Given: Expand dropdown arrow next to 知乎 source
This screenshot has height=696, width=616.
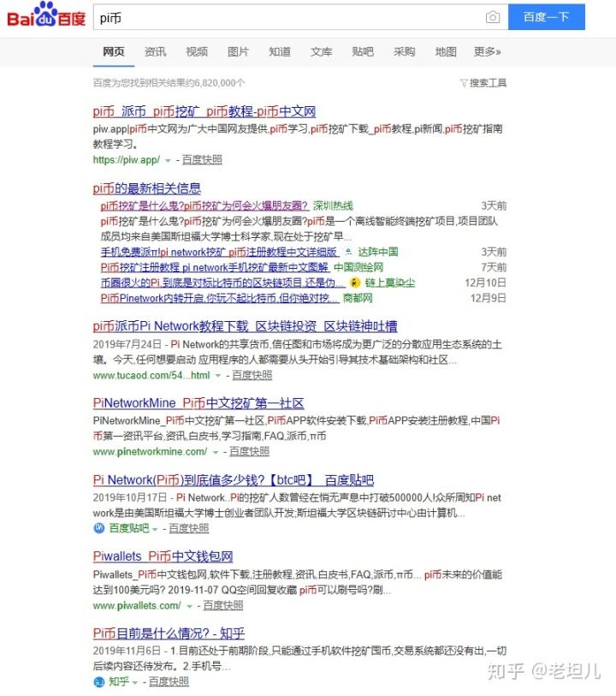Looking at the screenshot, I should pyautogui.click(x=135, y=682).
